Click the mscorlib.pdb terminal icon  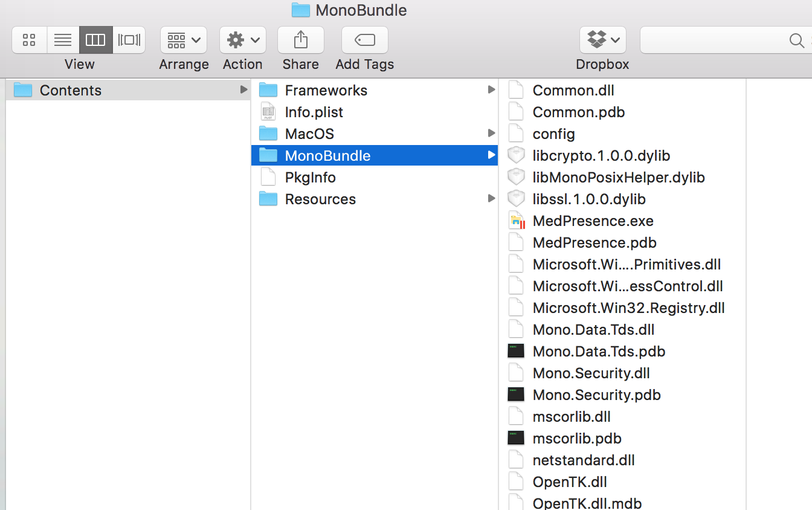point(515,438)
